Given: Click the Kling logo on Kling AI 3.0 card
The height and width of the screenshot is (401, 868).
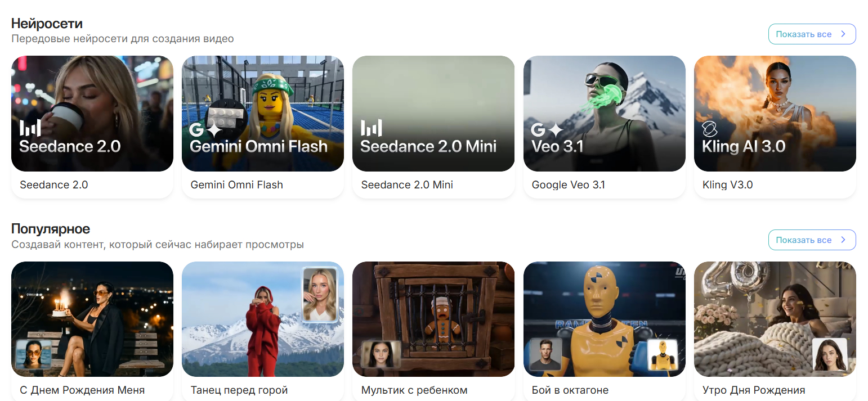Looking at the screenshot, I should (x=710, y=130).
